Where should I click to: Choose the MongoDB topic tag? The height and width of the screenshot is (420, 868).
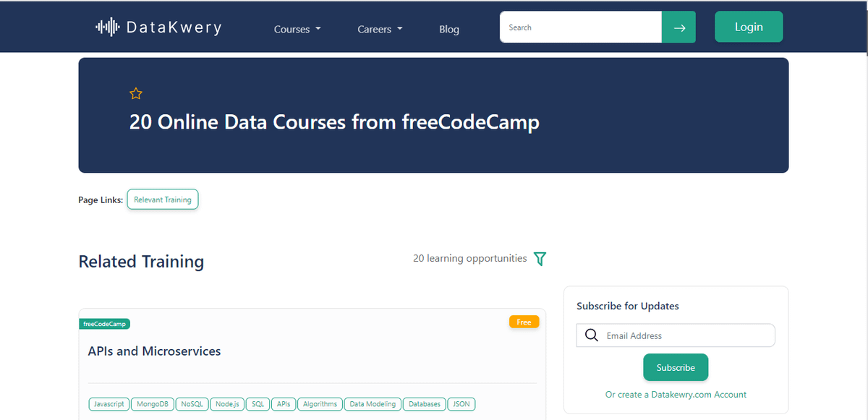click(x=153, y=404)
